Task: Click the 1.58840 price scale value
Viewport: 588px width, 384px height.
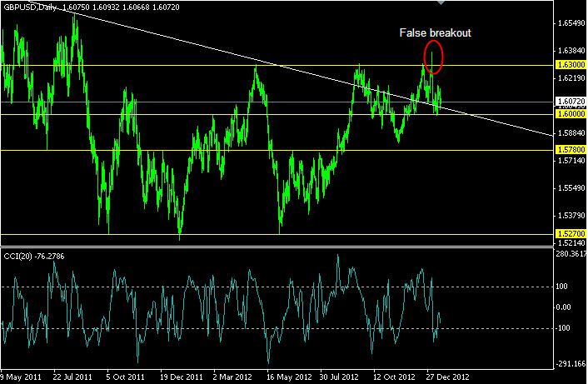Action: pyautogui.click(x=571, y=133)
